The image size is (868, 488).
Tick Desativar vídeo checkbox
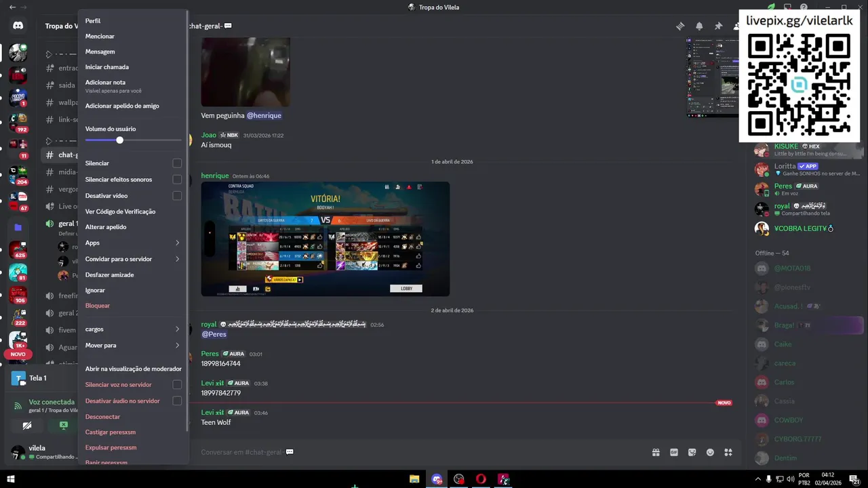[177, 196]
